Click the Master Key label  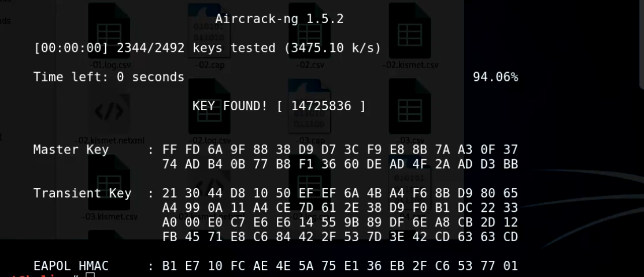(x=71, y=149)
